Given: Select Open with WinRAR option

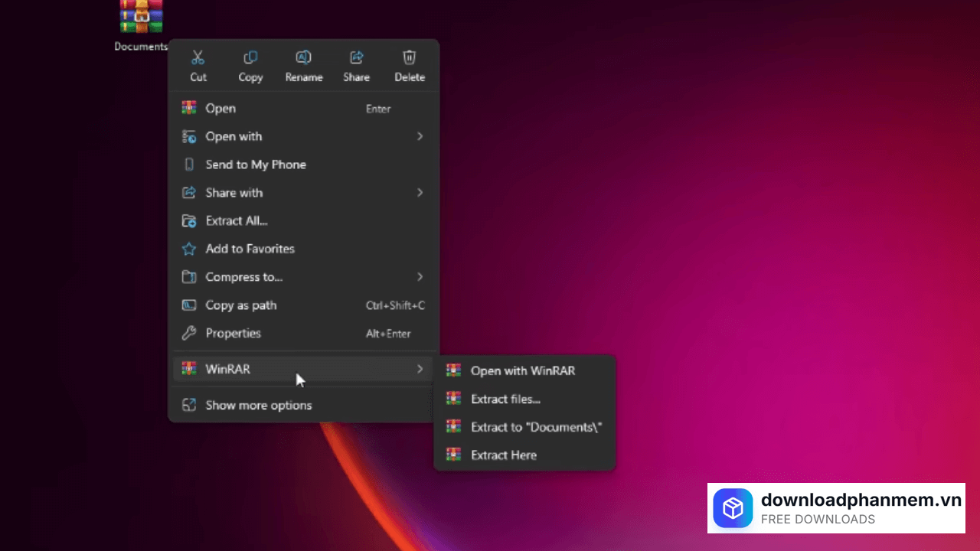Looking at the screenshot, I should pyautogui.click(x=522, y=370).
